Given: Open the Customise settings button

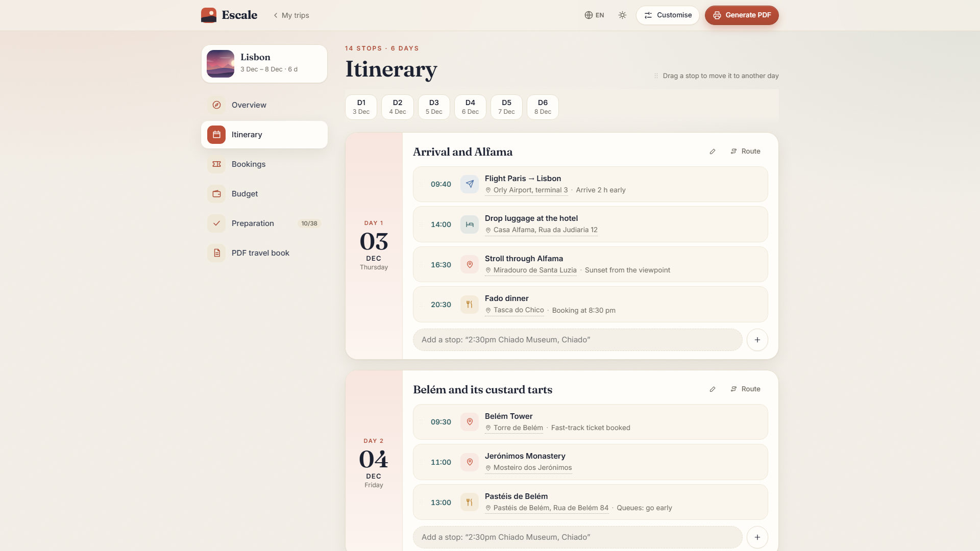Looking at the screenshot, I should point(668,15).
